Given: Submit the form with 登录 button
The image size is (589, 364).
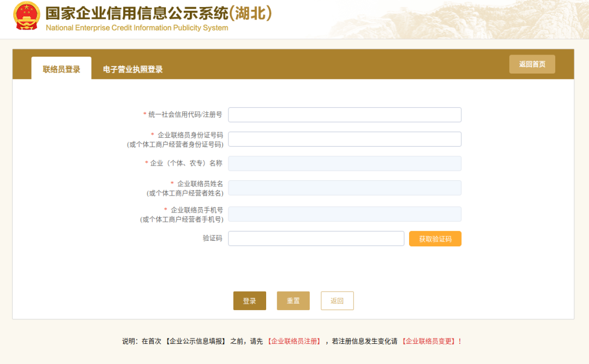Looking at the screenshot, I should point(249,301).
